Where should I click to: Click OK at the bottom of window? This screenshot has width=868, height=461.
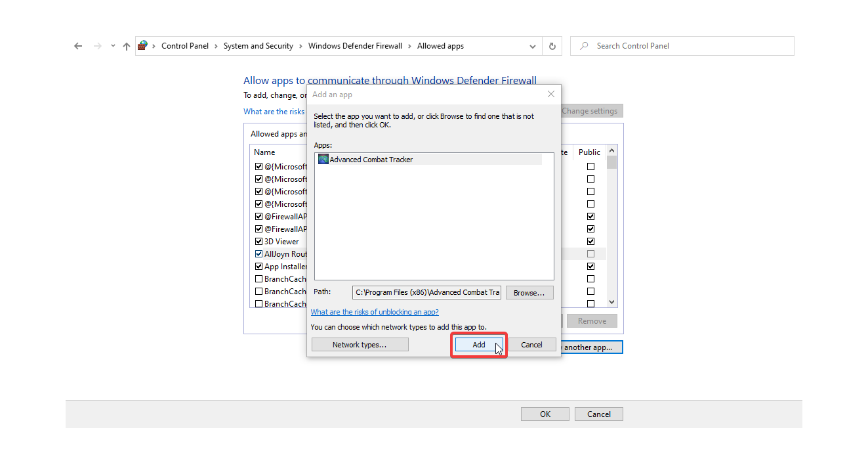tap(545, 414)
